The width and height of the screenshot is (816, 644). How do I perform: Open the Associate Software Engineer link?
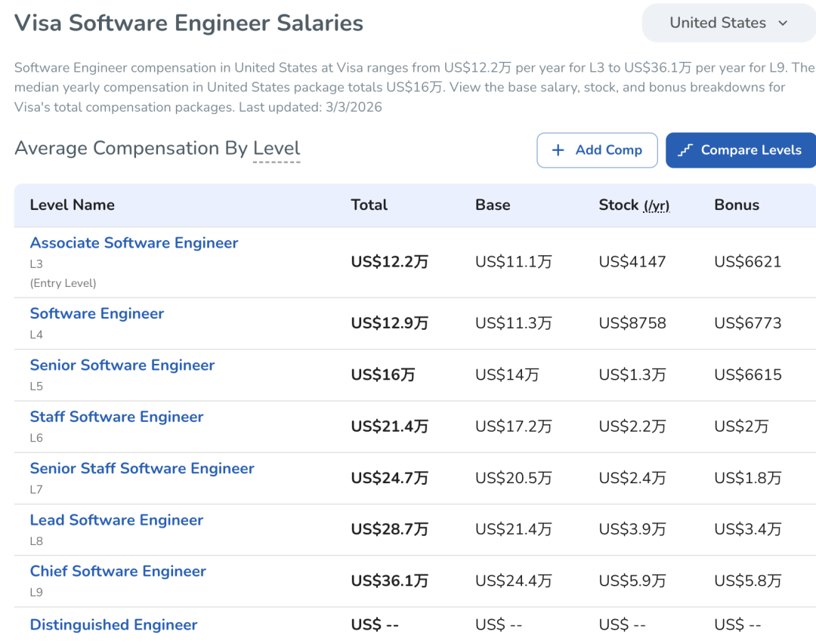[x=134, y=243]
